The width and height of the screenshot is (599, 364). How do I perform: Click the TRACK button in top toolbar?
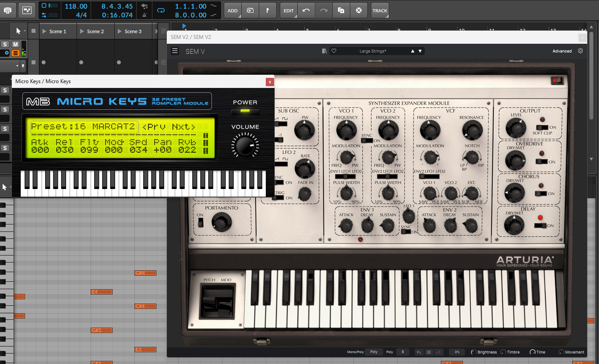(380, 10)
